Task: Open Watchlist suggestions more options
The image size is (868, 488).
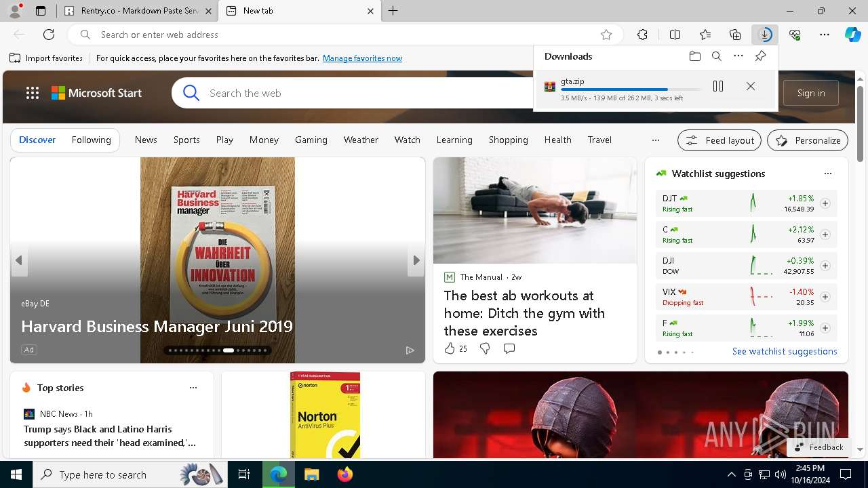Action: [x=828, y=174]
